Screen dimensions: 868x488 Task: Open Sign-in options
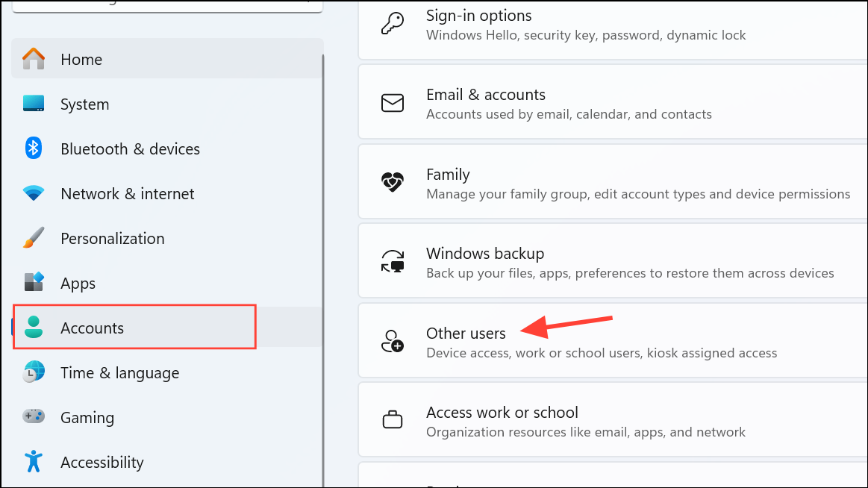[x=613, y=29]
